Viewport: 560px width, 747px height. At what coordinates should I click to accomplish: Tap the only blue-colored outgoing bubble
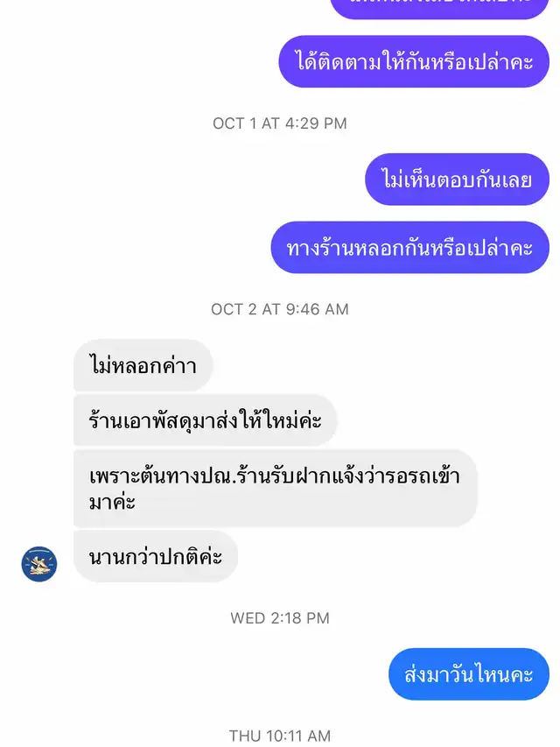click(469, 674)
